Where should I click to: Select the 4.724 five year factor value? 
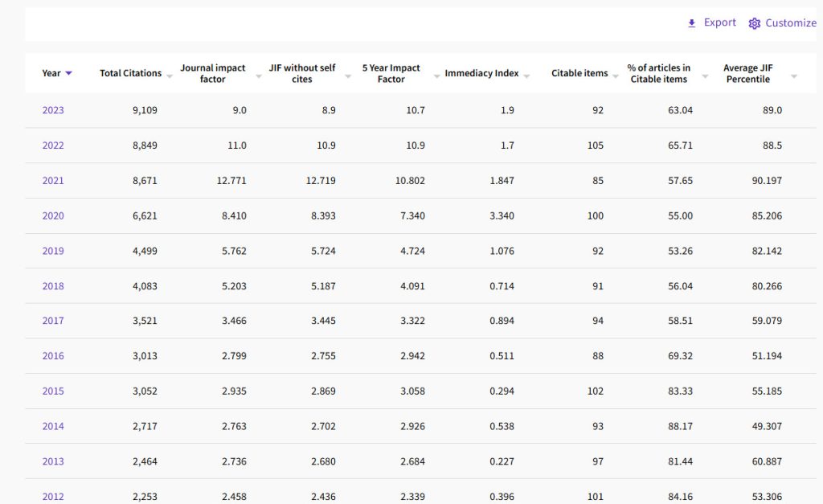click(x=412, y=251)
